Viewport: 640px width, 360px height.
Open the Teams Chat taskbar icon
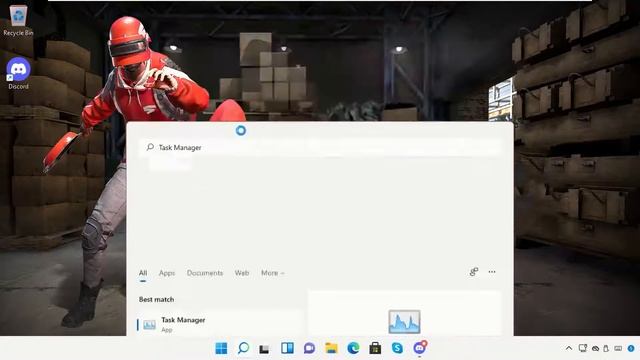(309, 348)
